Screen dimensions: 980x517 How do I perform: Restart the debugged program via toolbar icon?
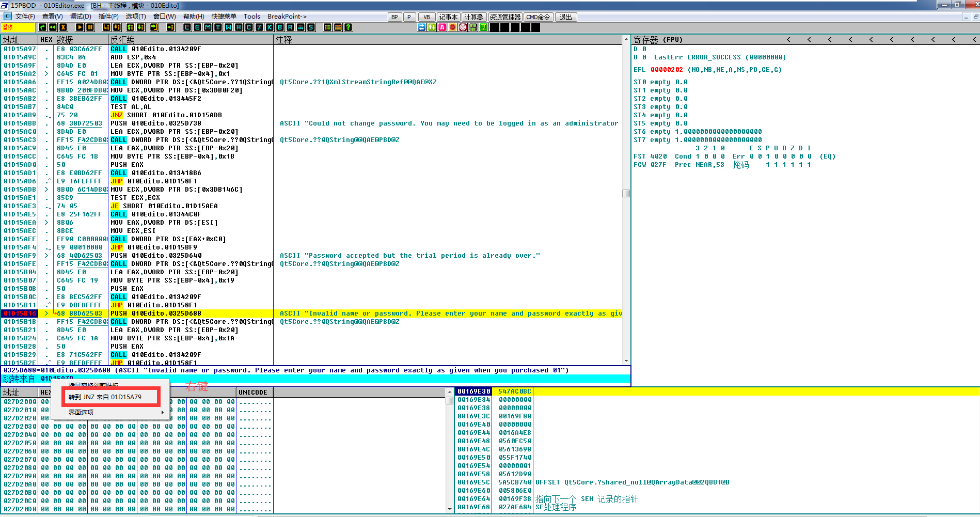pos(42,27)
